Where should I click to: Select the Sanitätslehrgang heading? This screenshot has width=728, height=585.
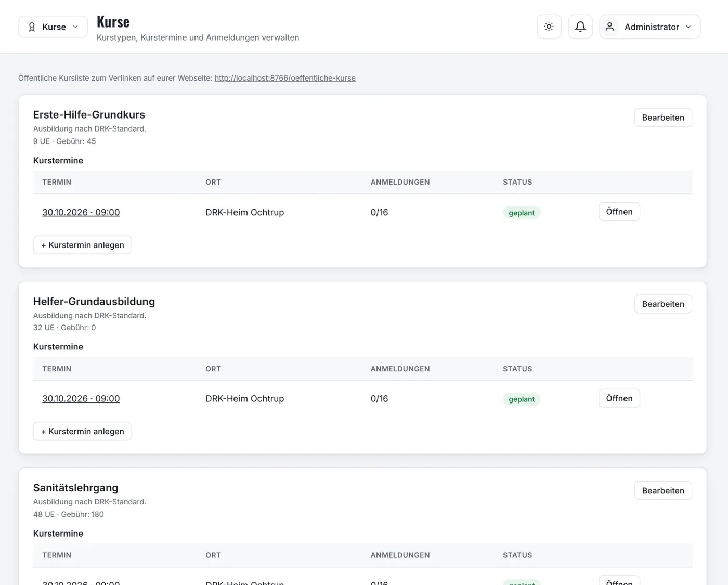point(76,488)
